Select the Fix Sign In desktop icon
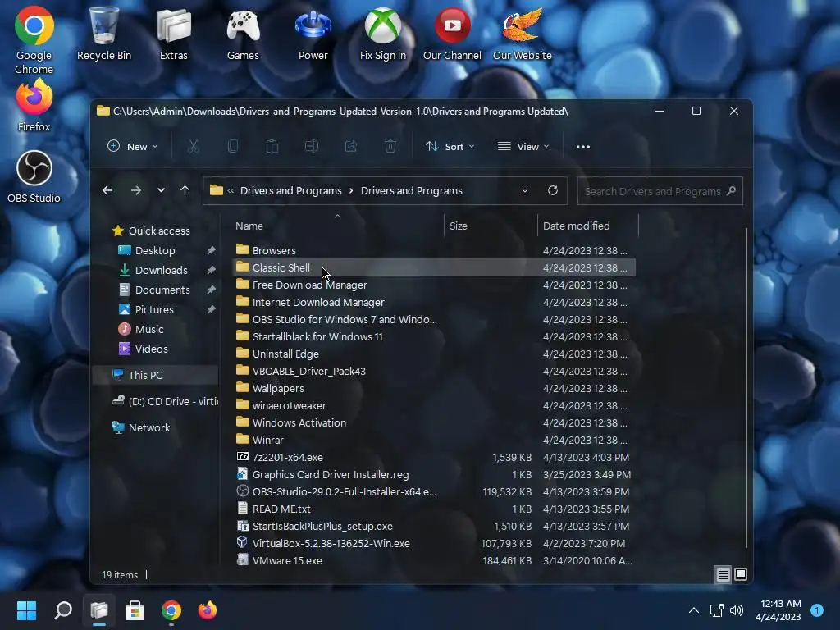The image size is (840, 630). [382, 34]
